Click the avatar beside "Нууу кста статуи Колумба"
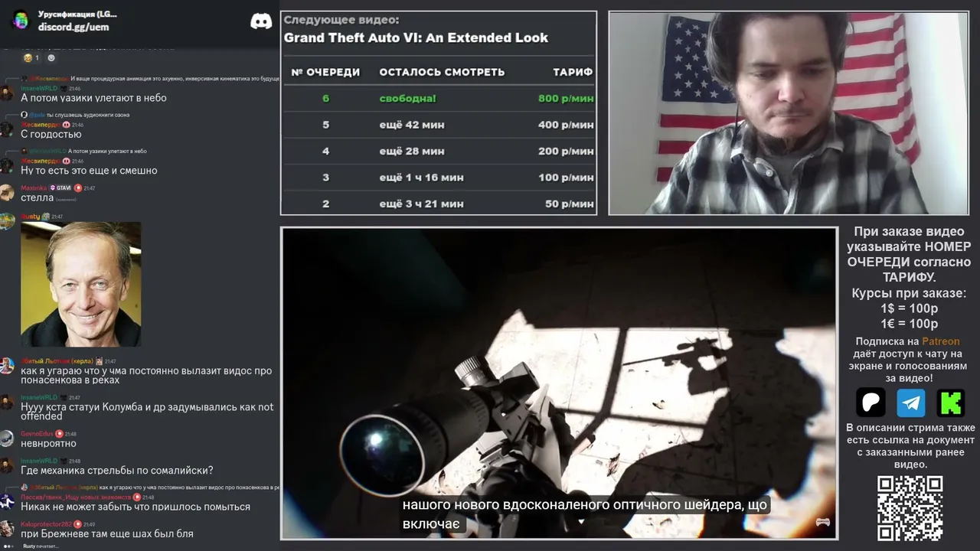Viewport: 980px width, 551px height. tap(7, 403)
